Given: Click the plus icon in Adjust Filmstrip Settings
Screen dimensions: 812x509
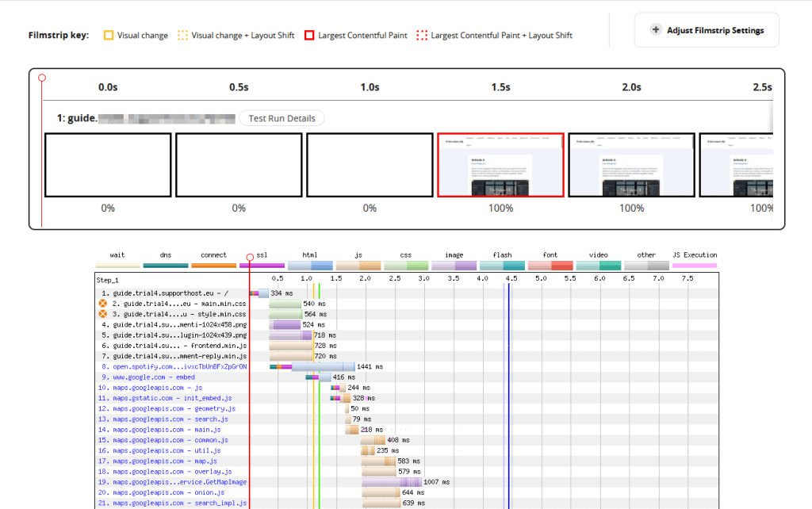Looking at the screenshot, I should coord(656,29).
